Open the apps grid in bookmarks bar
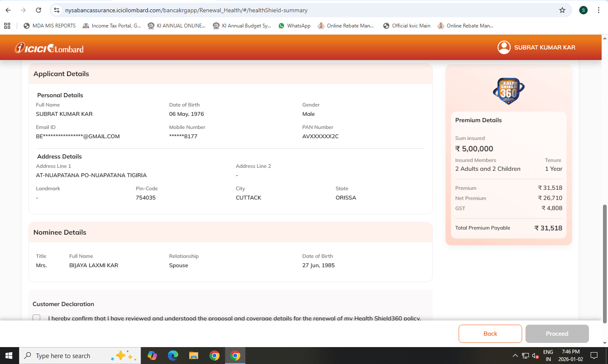This screenshot has height=364, width=608. [x=7, y=26]
